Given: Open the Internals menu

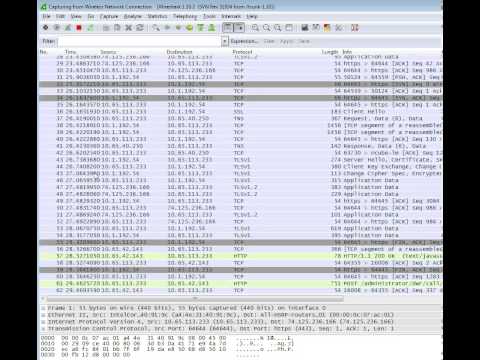Looking at the screenshot, I should pos(231,16).
